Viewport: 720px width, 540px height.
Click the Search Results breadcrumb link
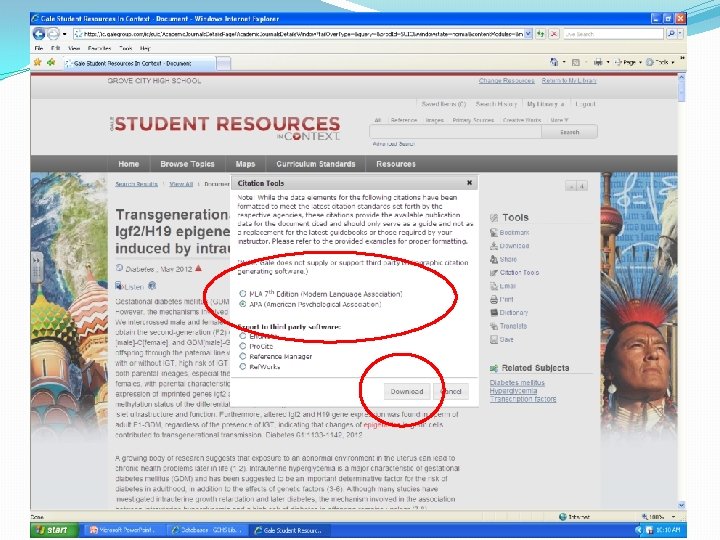(x=136, y=184)
